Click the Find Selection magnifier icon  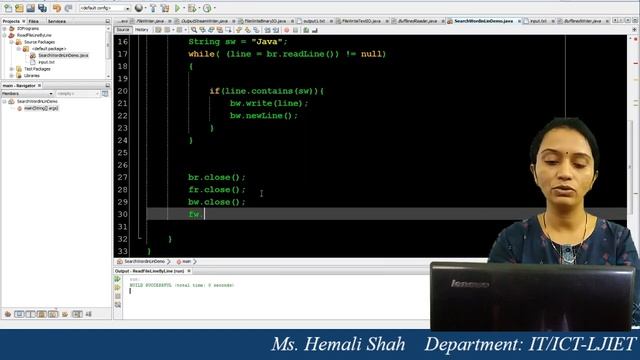(x=194, y=30)
